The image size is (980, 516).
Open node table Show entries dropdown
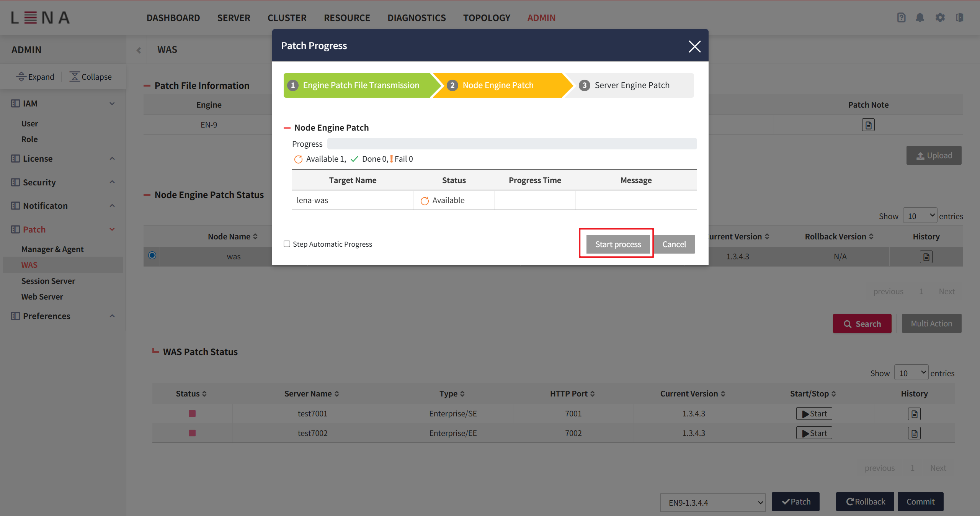(920, 216)
